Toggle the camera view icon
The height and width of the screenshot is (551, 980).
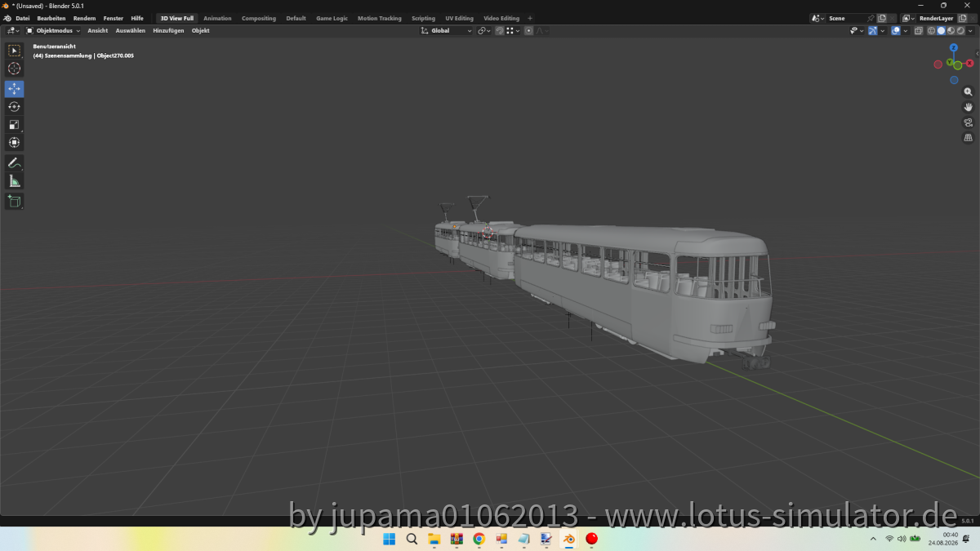pyautogui.click(x=969, y=122)
